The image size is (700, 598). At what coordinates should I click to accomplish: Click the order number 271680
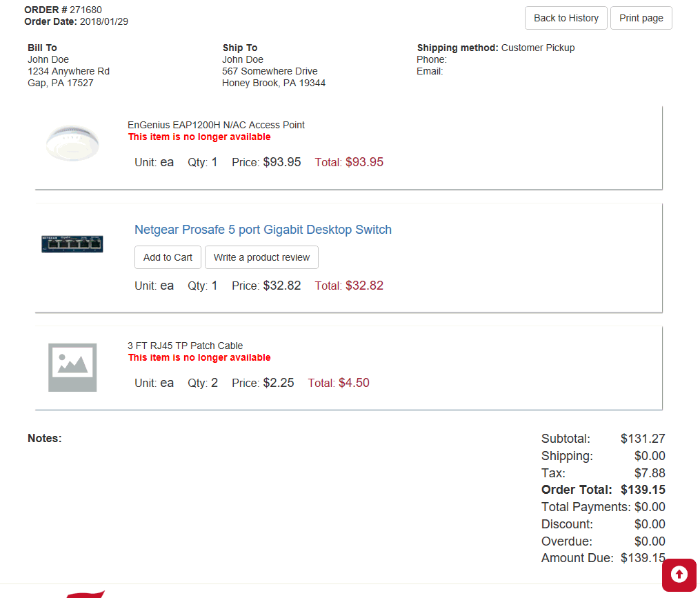(86, 10)
